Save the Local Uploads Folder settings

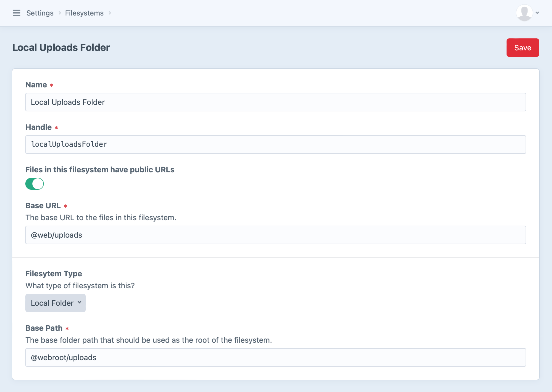pos(523,48)
